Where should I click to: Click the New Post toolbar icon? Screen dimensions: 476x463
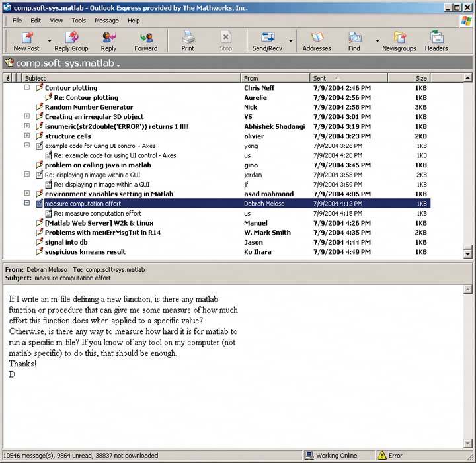click(x=26, y=38)
